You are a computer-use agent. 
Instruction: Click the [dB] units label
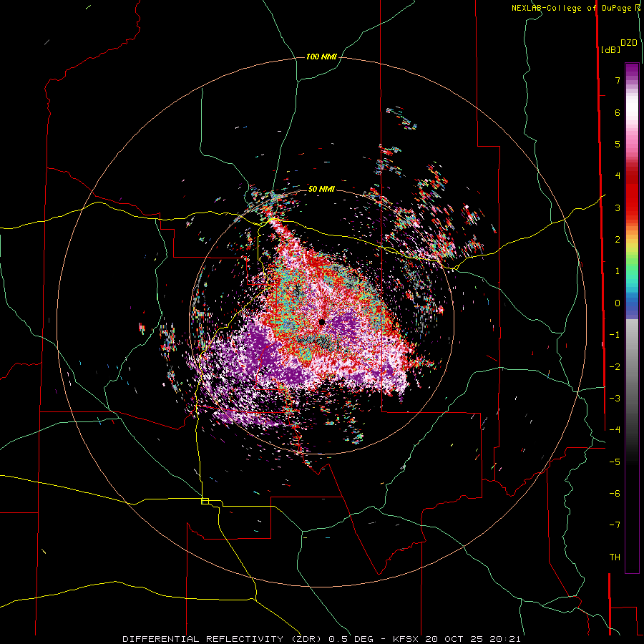(x=611, y=49)
